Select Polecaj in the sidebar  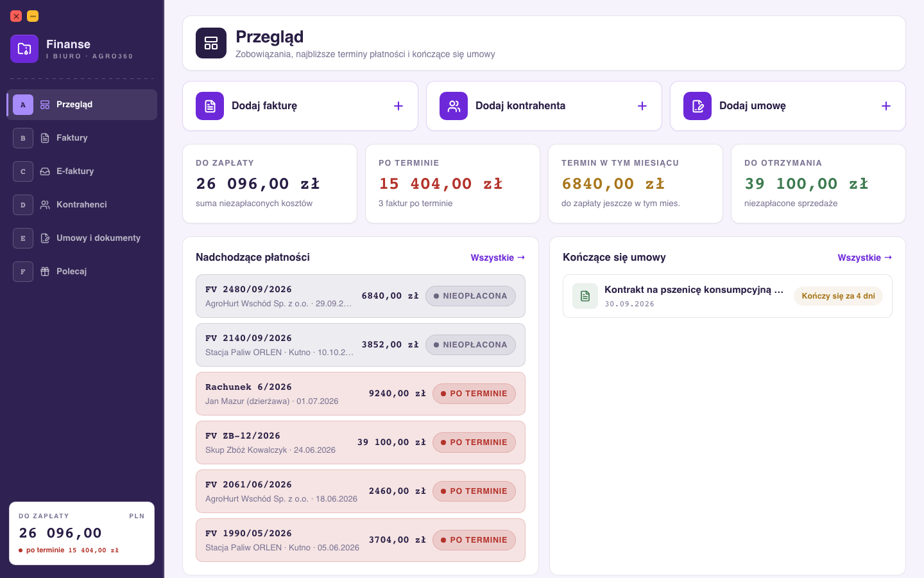pyautogui.click(x=82, y=272)
